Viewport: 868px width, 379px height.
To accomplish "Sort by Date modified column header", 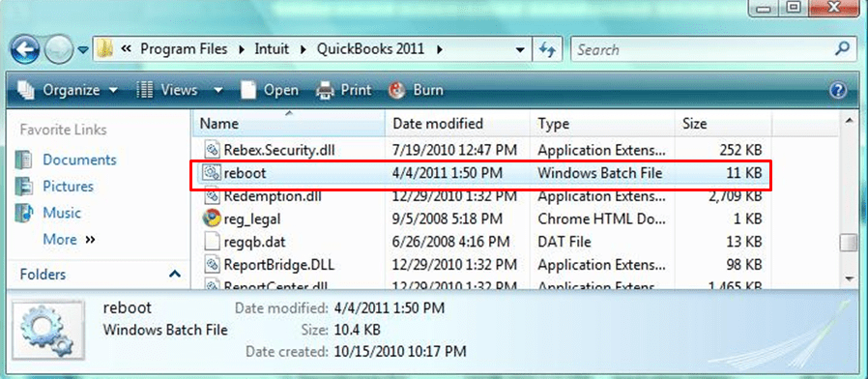I will (458, 124).
